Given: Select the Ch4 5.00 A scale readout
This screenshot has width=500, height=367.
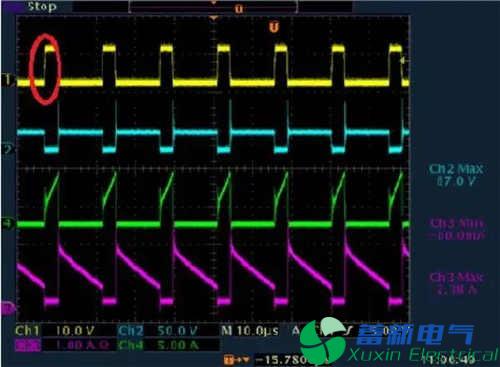Looking at the screenshot, I should click(158, 345).
